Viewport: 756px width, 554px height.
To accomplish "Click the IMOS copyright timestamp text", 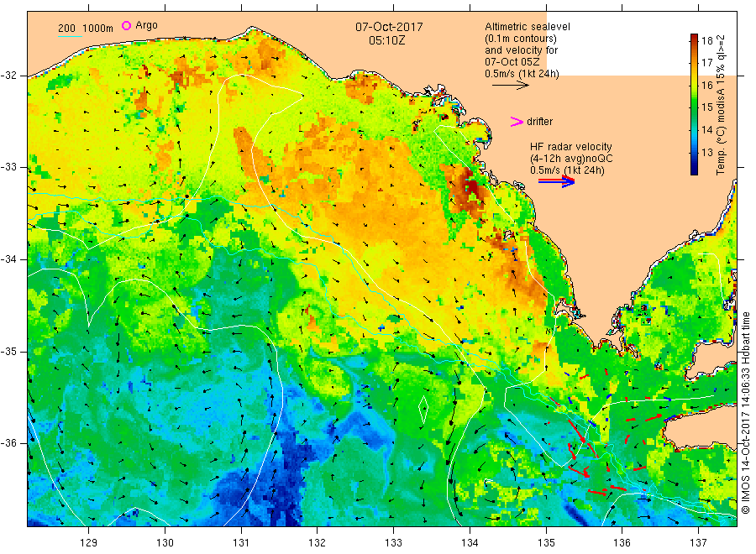I will pyautogui.click(x=746, y=412).
